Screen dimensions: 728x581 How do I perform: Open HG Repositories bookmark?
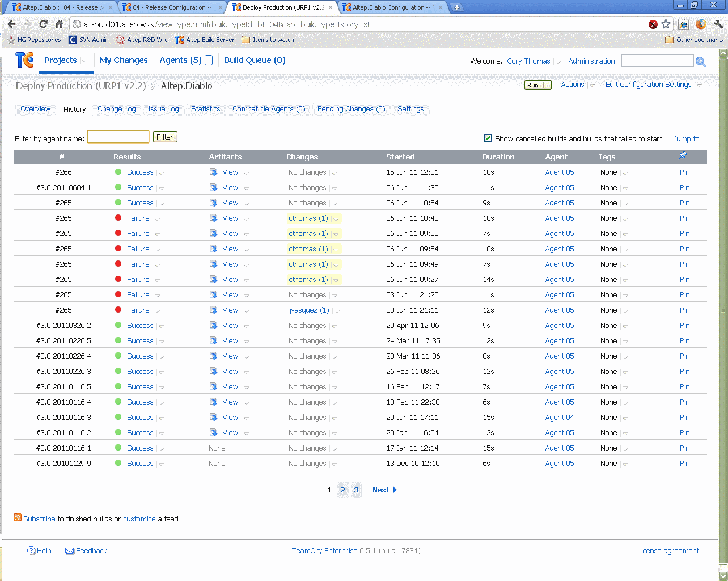pos(35,40)
